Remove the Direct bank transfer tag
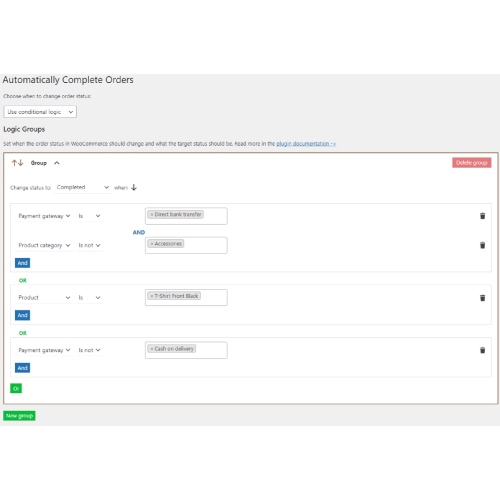This screenshot has height=500, width=500. [x=152, y=214]
